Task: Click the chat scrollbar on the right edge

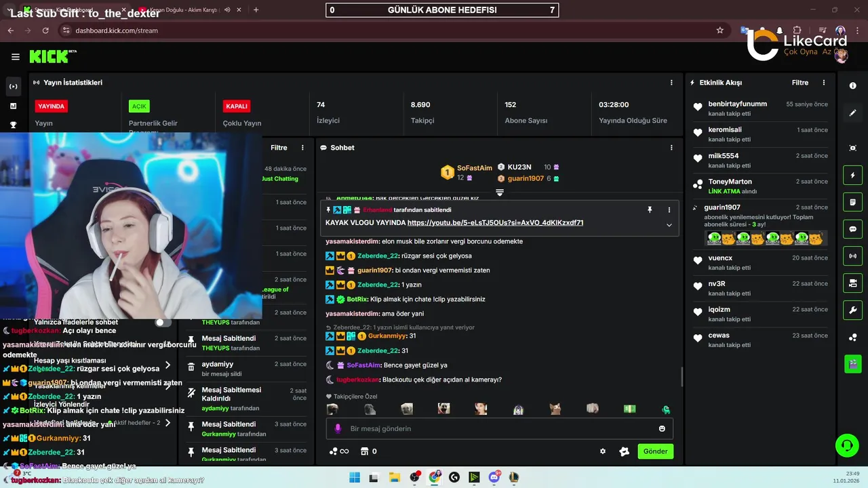Action: [x=682, y=376]
